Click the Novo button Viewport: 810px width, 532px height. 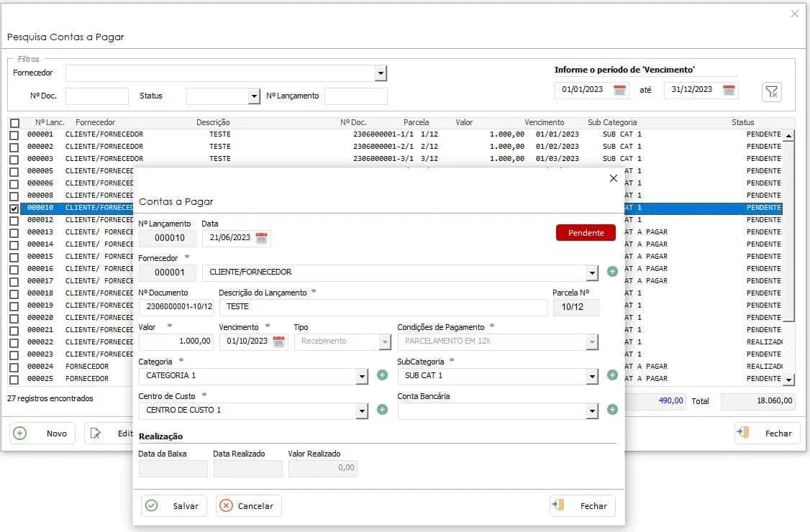pyautogui.click(x=42, y=434)
